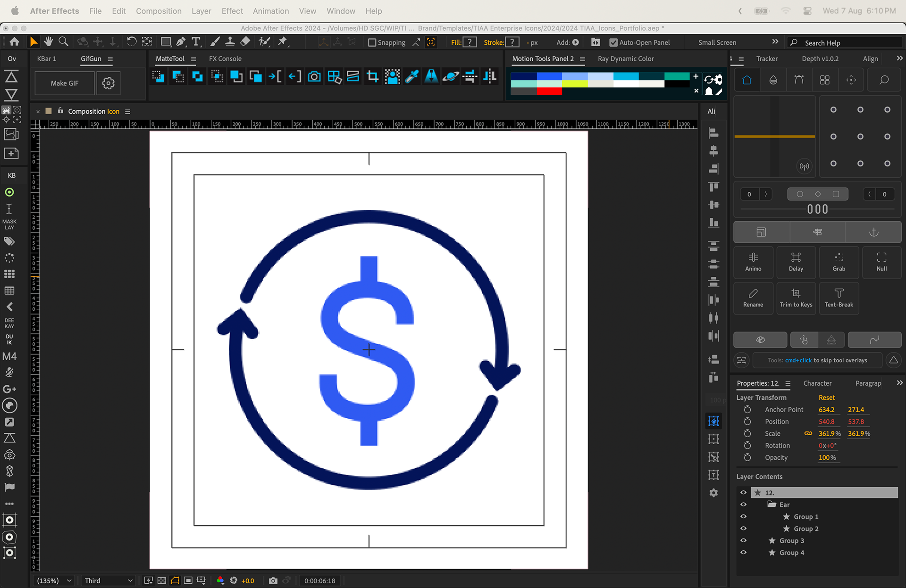Expand hidden workspace list chevrons
Screen dimensions: 906x588
click(775, 42)
